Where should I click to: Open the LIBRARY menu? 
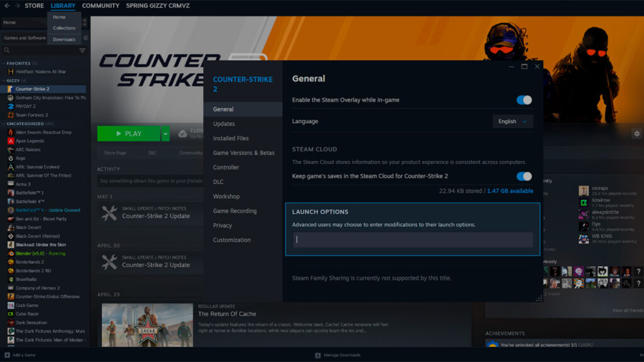coord(63,6)
